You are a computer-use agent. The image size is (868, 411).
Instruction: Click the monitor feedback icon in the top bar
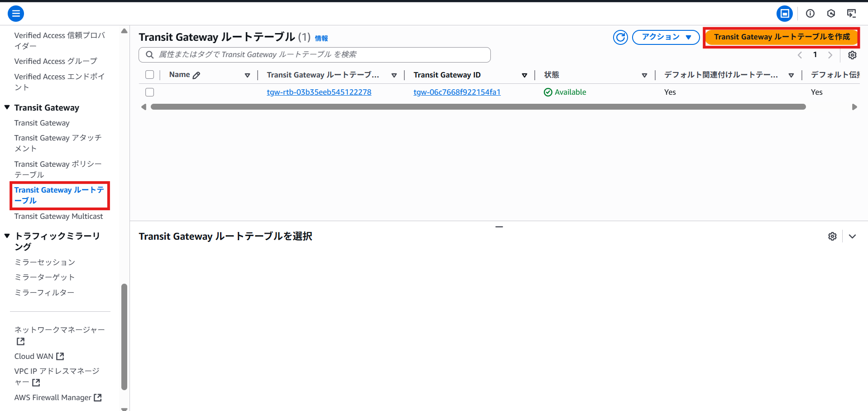pos(851,14)
